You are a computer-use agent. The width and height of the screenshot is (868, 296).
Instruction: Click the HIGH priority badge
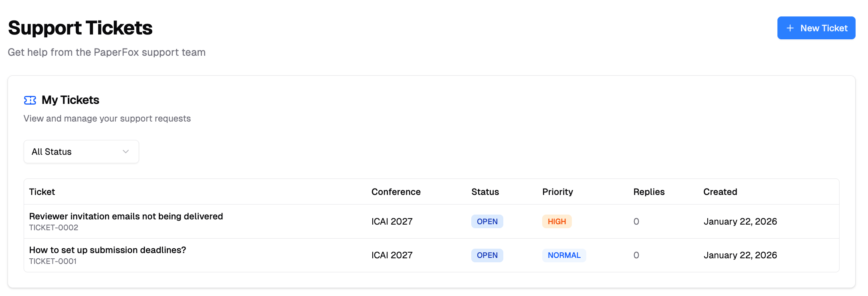tap(557, 221)
